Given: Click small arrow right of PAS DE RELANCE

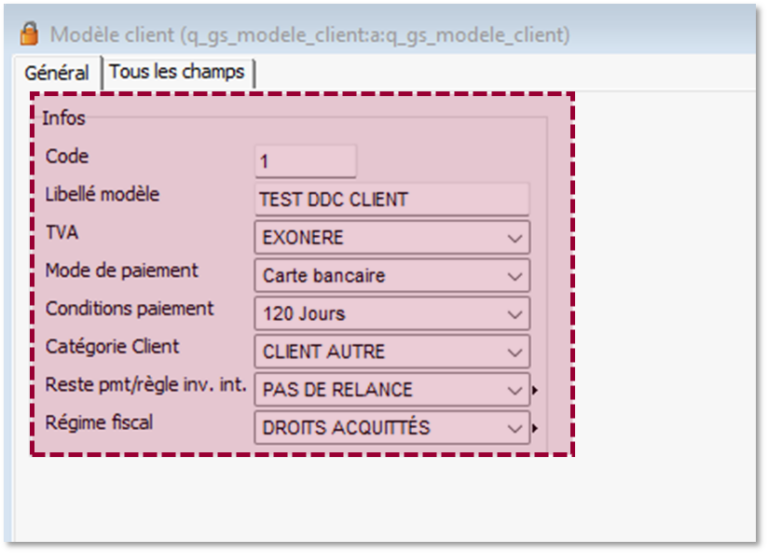Looking at the screenshot, I should click(536, 391).
